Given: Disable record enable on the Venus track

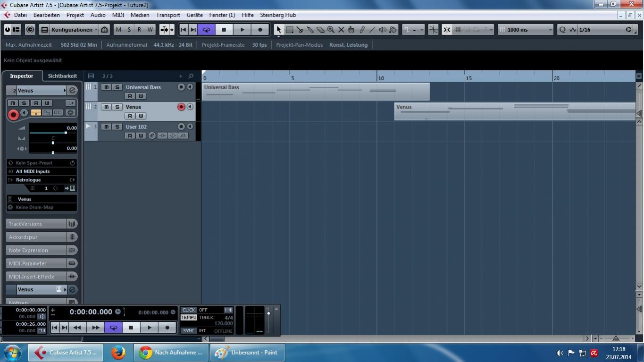Looking at the screenshot, I should tap(181, 107).
